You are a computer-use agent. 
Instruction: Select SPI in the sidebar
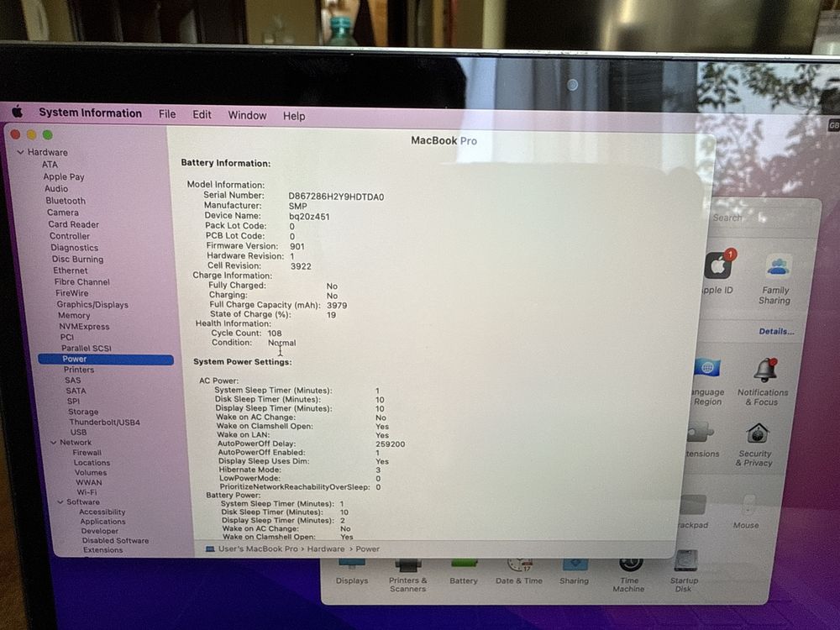pos(73,401)
